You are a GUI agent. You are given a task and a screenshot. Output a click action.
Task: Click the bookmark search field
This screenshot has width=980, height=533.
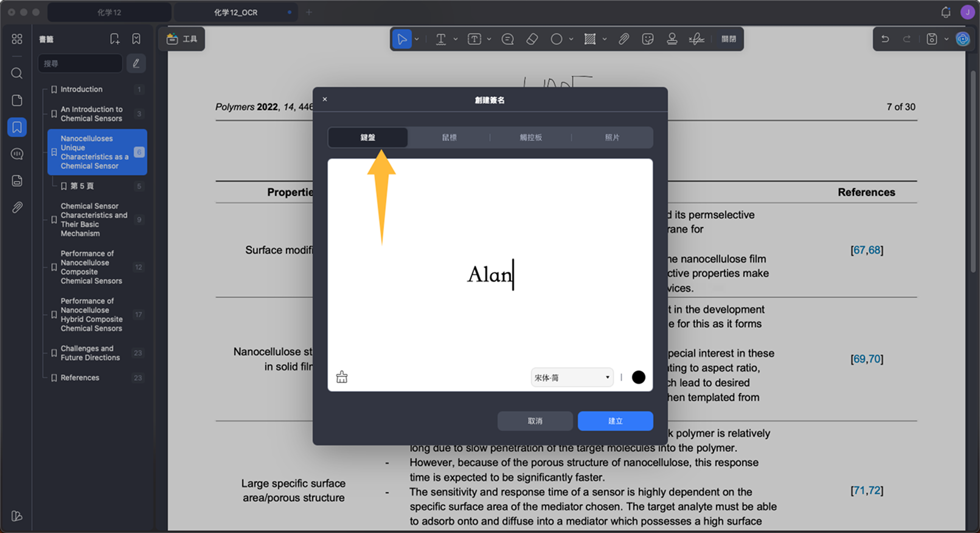[80, 63]
